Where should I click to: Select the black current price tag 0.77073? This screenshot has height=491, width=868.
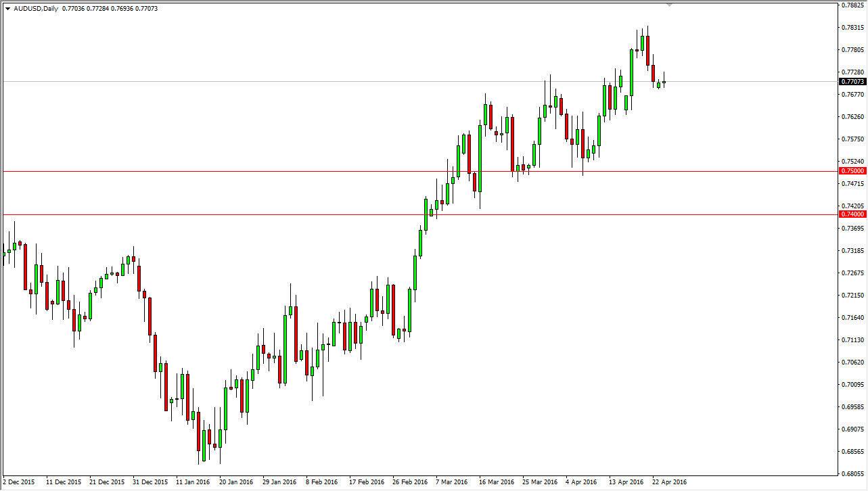851,80
